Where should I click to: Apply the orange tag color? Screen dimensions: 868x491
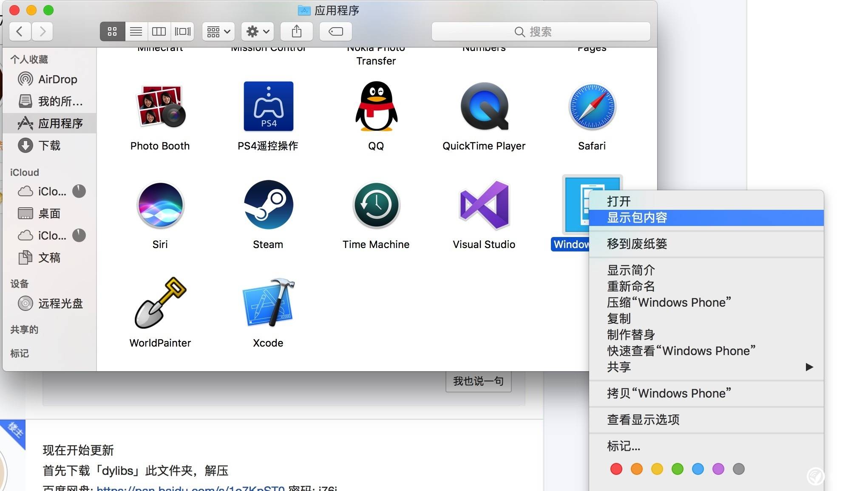pyautogui.click(x=637, y=469)
